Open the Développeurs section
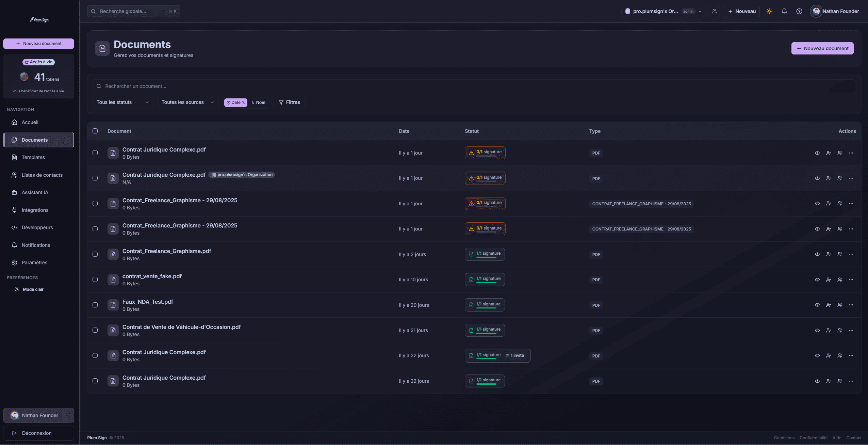The image size is (868, 445). point(38,228)
